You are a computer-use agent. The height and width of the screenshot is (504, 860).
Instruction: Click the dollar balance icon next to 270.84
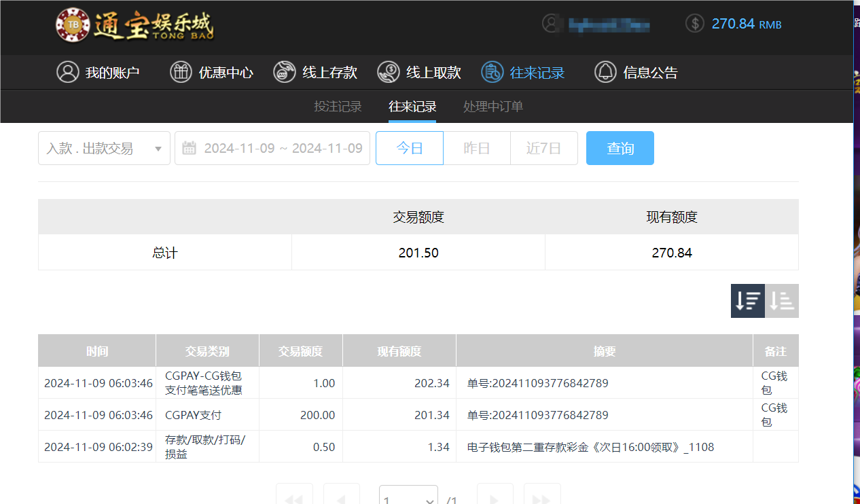(694, 22)
